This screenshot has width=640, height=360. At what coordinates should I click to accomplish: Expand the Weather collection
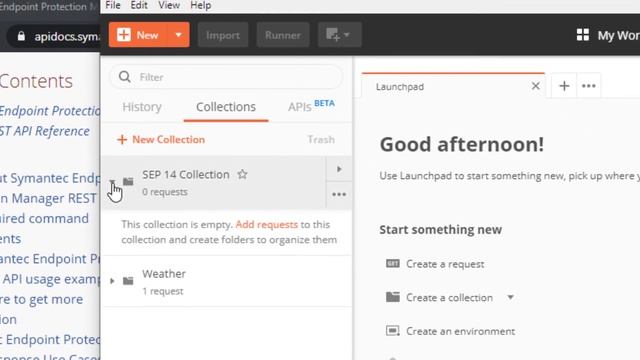(112, 281)
